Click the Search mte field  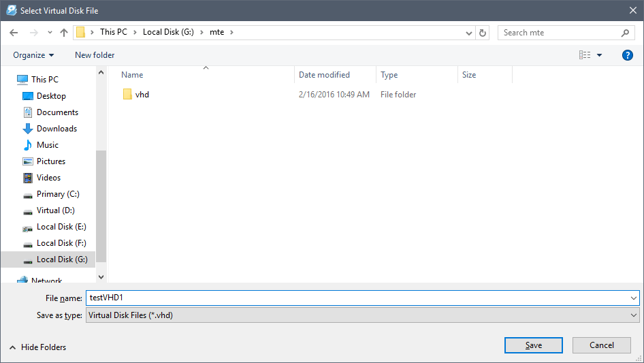tap(566, 33)
